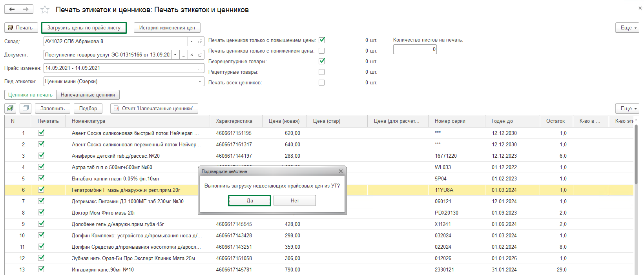Select the Ценники на печать tab
Image resolution: width=644 pixels, height=275 pixels.
tap(30, 95)
